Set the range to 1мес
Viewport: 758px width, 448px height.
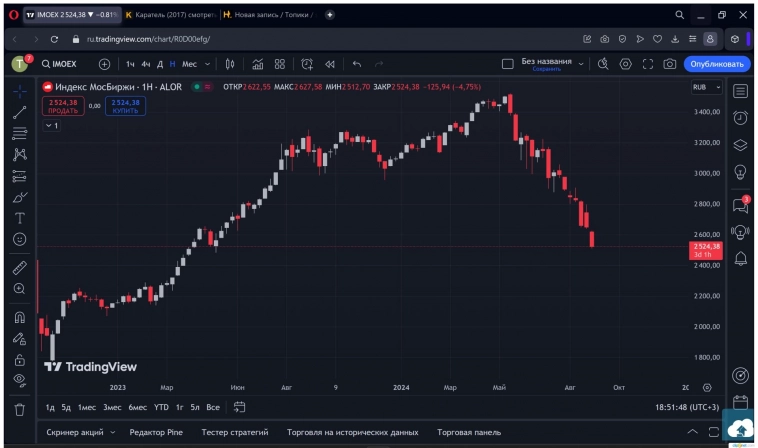pos(87,407)
